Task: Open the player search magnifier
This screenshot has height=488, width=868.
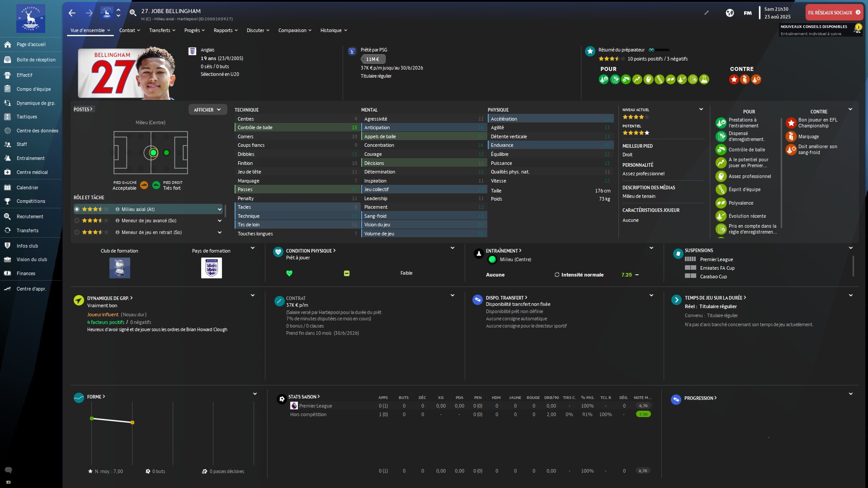Action: (133, 13)
